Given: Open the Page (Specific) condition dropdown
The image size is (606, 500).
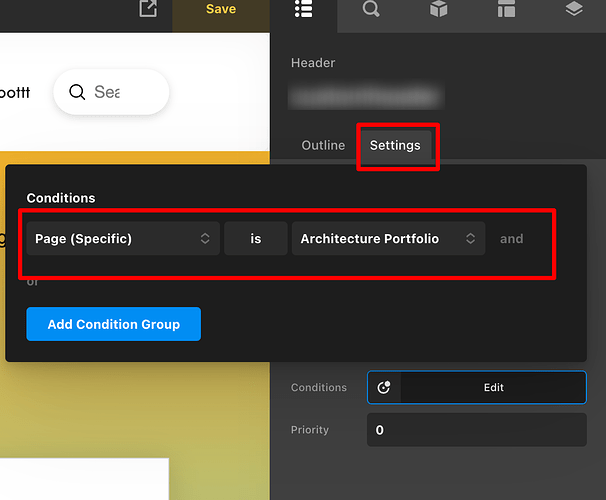Looking at the screenshot, I should click(123, 239).
